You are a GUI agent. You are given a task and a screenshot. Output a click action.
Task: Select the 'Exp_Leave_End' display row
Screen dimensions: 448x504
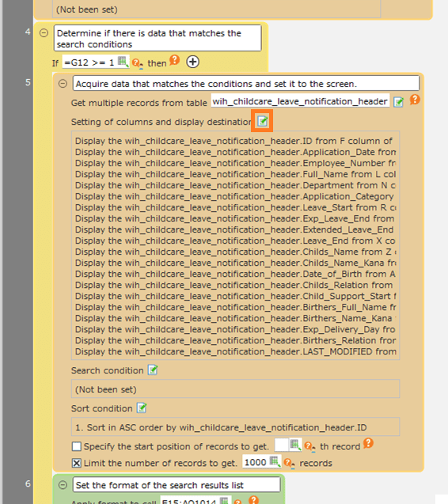point(235,218)
